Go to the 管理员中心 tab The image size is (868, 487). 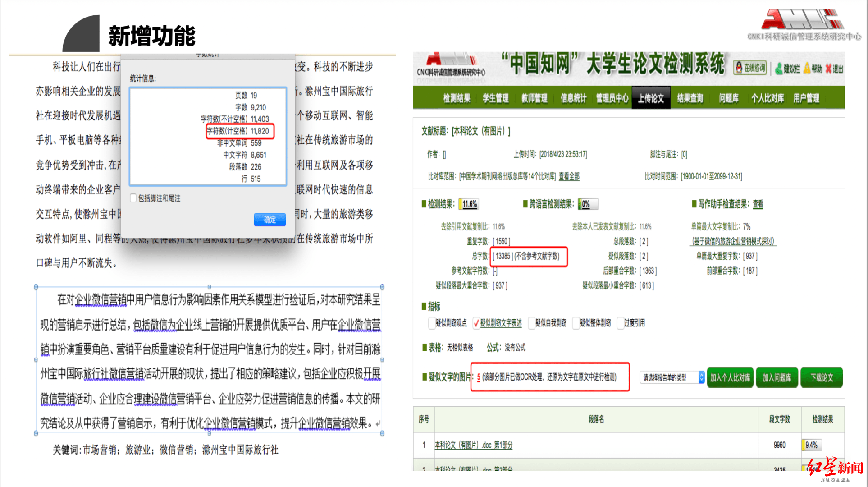point(612,98)
